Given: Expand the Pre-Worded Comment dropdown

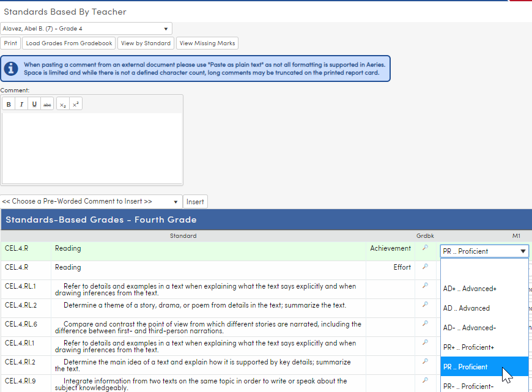Looking at the screenshot, I should click(x=91, y=201).
